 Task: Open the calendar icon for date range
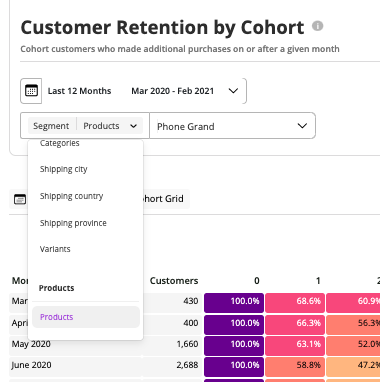tap(31, 91)
